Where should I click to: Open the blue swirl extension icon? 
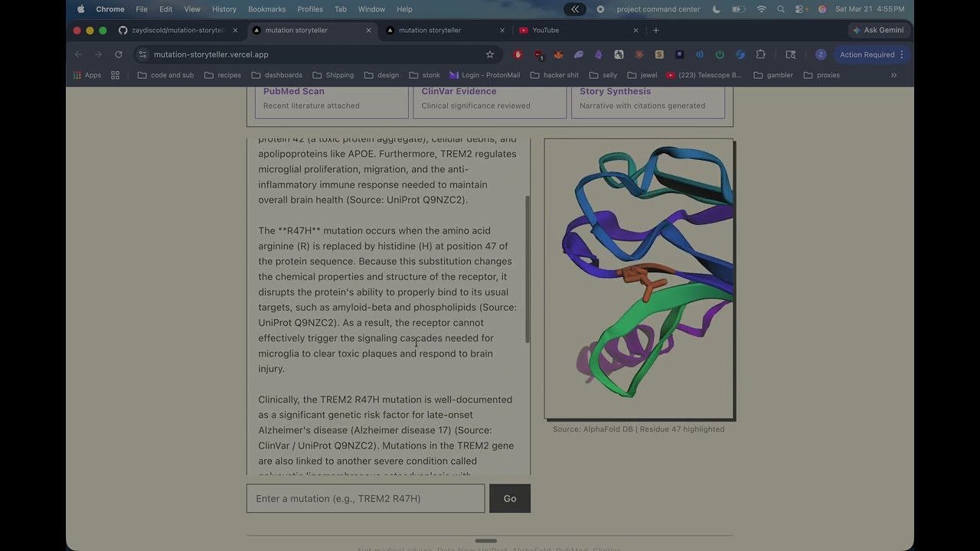tap(740, 54)
